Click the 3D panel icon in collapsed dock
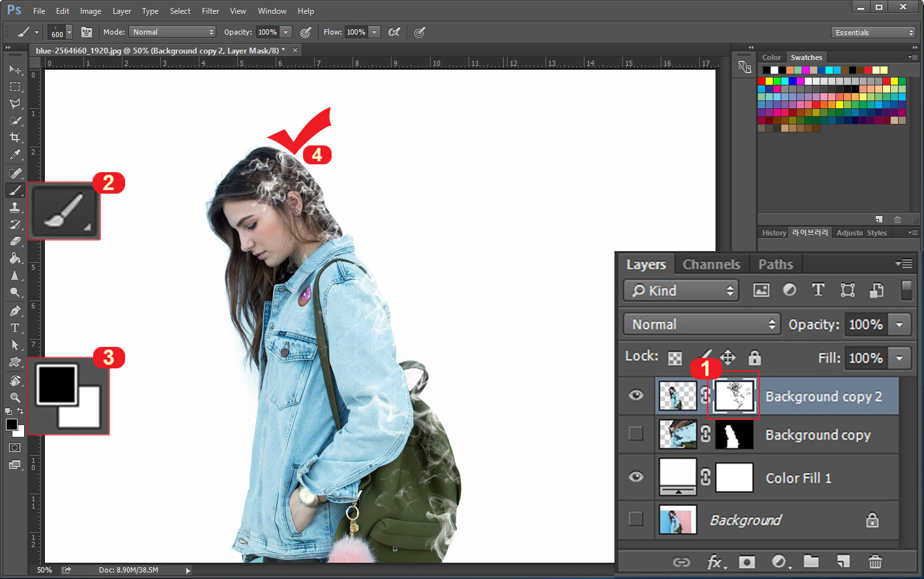Viewport: 924px width, 579px height. 745,67
